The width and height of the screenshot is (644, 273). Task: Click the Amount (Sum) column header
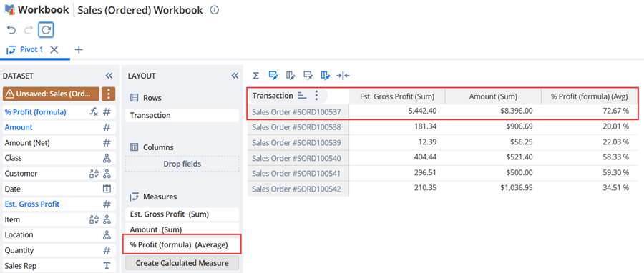(493, 96)
